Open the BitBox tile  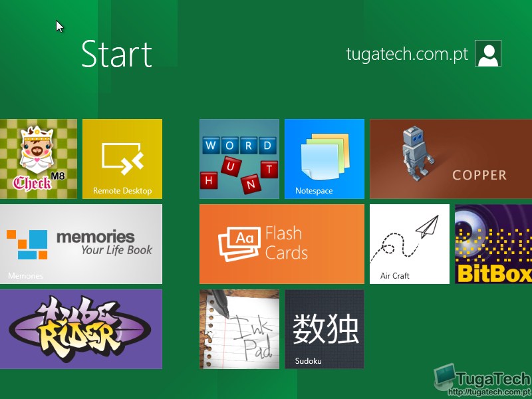(x=493, y=244)
